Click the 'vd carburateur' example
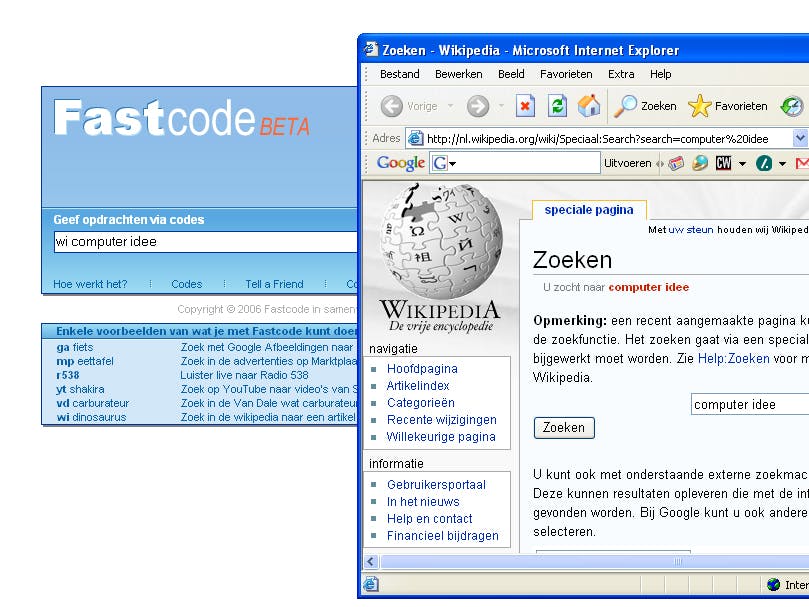The height and width of the screenshot is (607, 809). (92, 403)
